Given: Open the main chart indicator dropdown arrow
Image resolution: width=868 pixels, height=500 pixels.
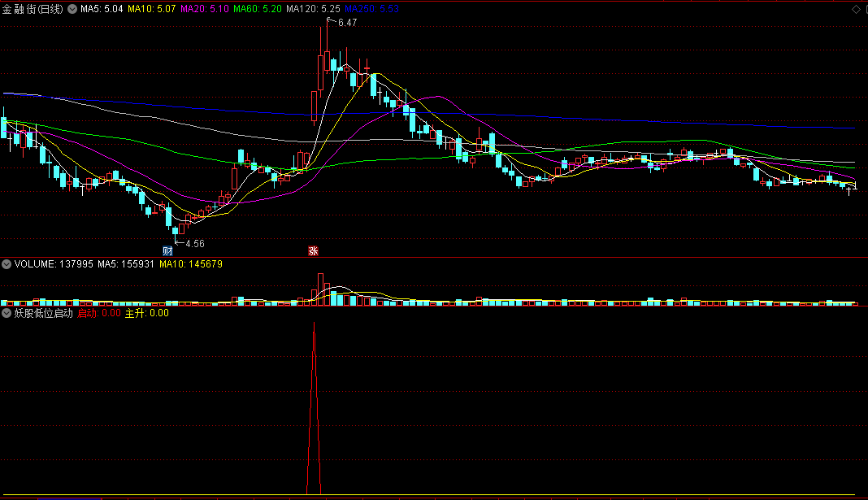Looking at the screenshot, I should pos(72,9).
